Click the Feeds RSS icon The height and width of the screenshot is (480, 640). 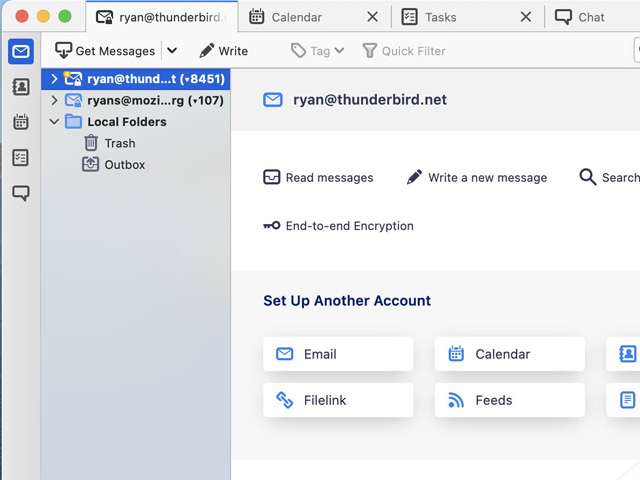coord(456,400)
